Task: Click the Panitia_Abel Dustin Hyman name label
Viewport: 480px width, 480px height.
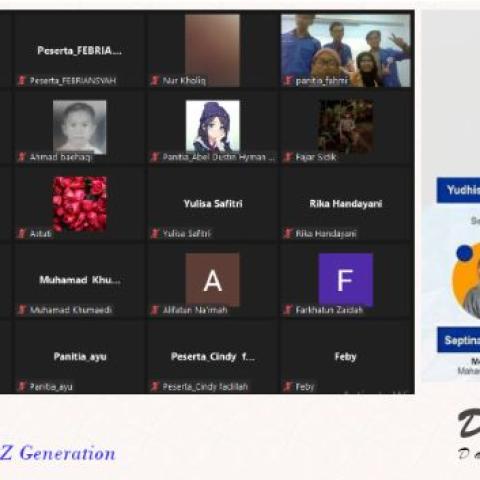Action: click(218, 157)
